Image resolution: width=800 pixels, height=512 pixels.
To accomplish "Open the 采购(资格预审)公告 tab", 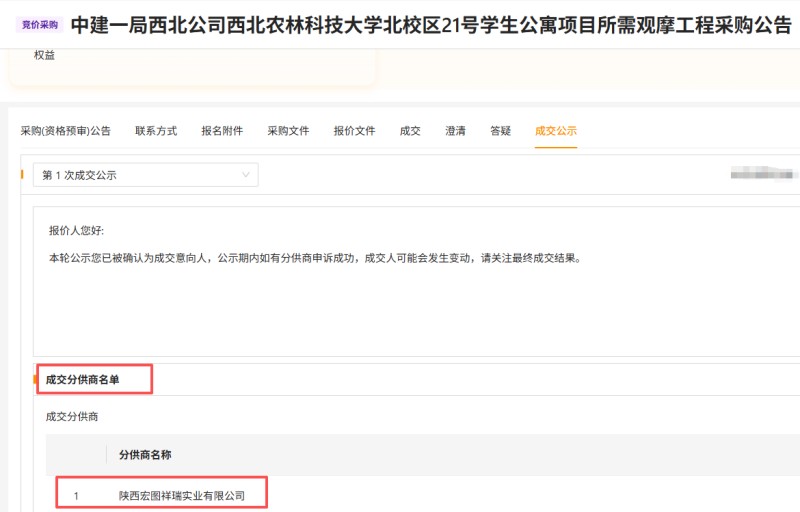I will coord(66,131).
